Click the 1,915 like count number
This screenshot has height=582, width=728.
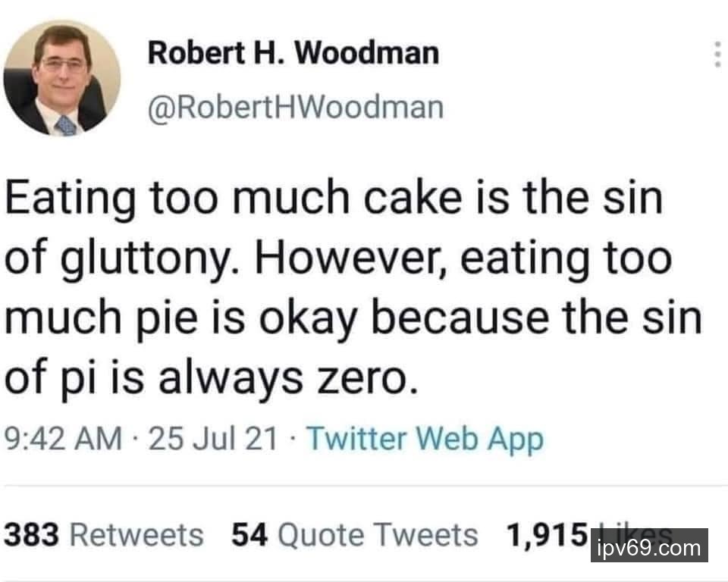546,535
